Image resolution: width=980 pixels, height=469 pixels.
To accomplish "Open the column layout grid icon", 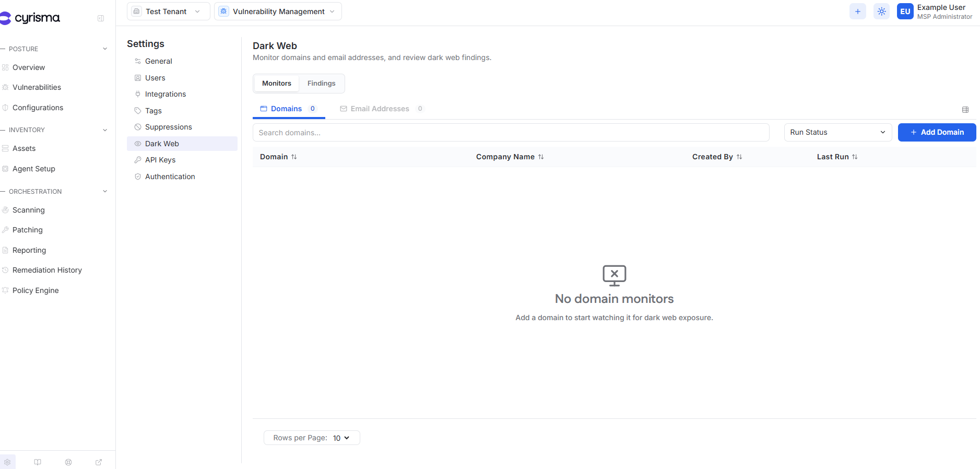I will (x=965, y=110).
